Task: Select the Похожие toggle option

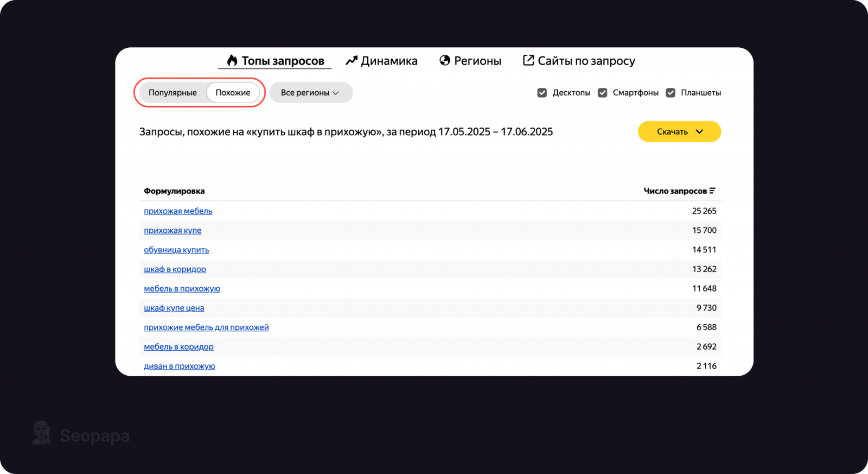Action: 233,93
